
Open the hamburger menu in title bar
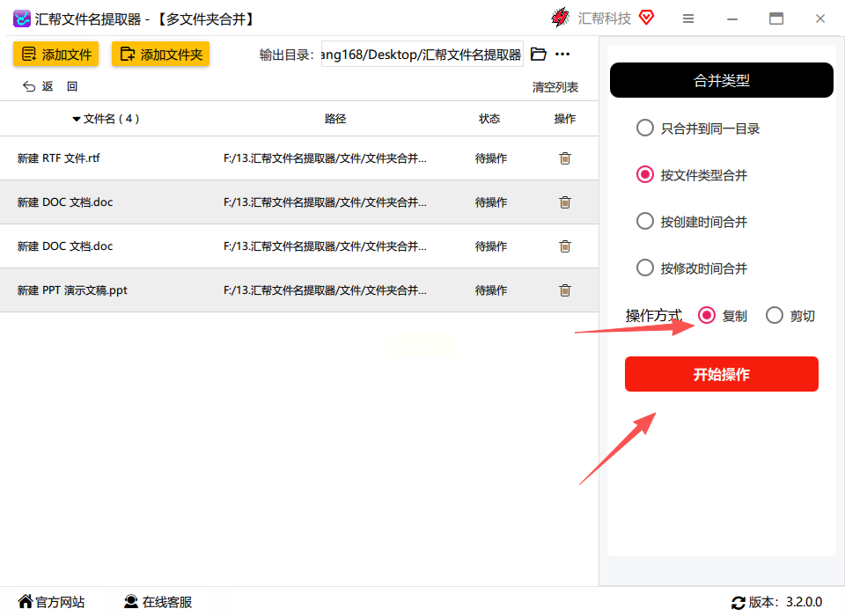tap(688, 18)
